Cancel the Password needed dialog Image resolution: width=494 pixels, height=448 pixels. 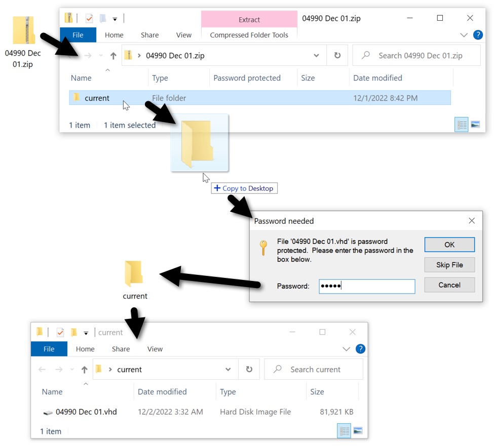pos(449,285)
